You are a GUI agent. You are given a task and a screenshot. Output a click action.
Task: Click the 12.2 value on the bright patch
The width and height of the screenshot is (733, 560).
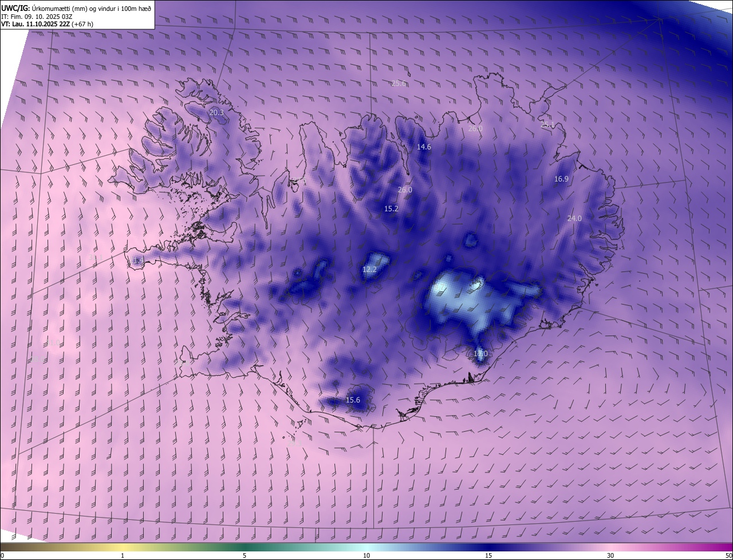point(370,269)
